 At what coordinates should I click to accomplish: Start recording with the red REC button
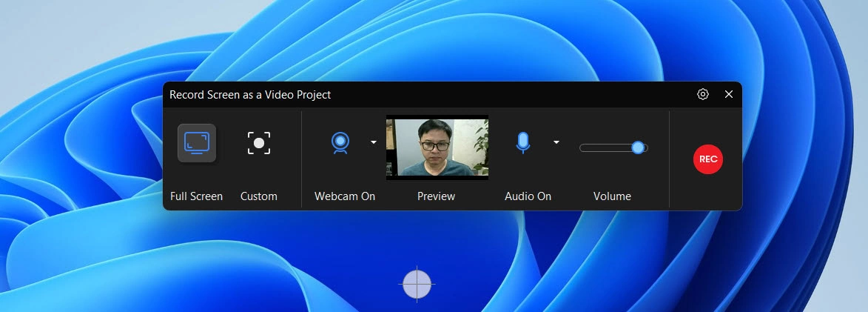[708, 159]
